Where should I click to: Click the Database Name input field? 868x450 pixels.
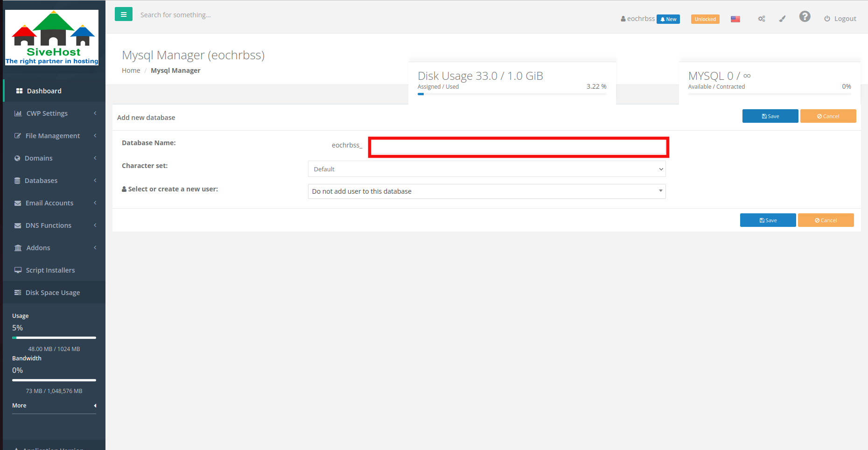click(x=518, y=148)
